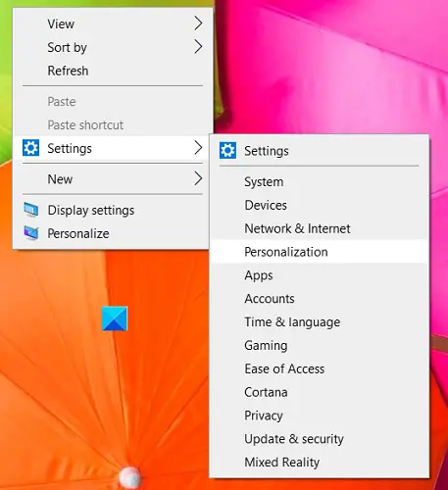Expand the View submenu arrow

tap(198, 24)
